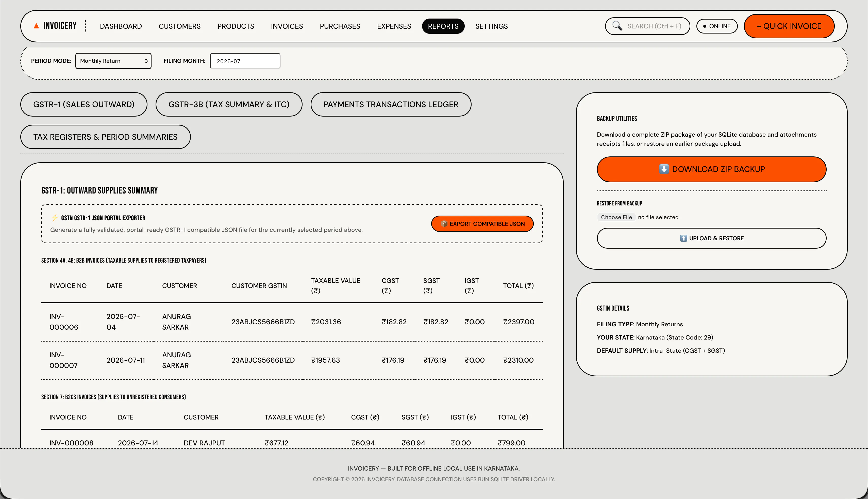Click the Invoicery triangle logo icon
The height and width of the screenshot is (499, 868).
[x=36, y=26]
